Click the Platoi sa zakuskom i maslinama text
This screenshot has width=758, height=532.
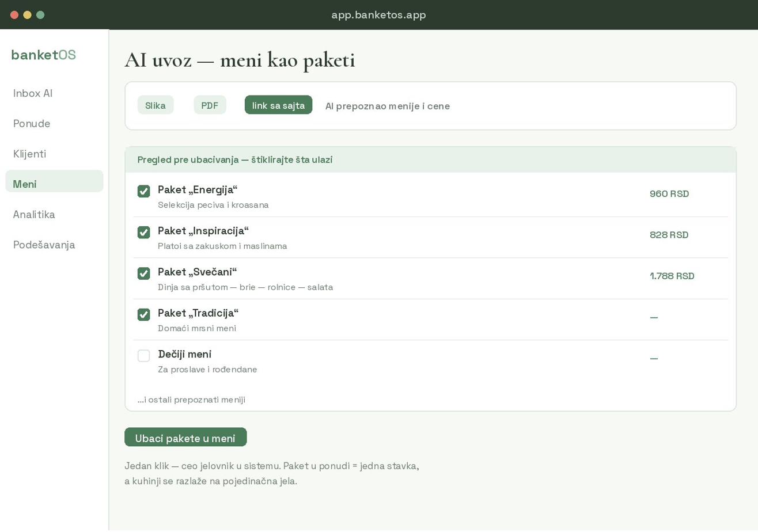[222, 246]
